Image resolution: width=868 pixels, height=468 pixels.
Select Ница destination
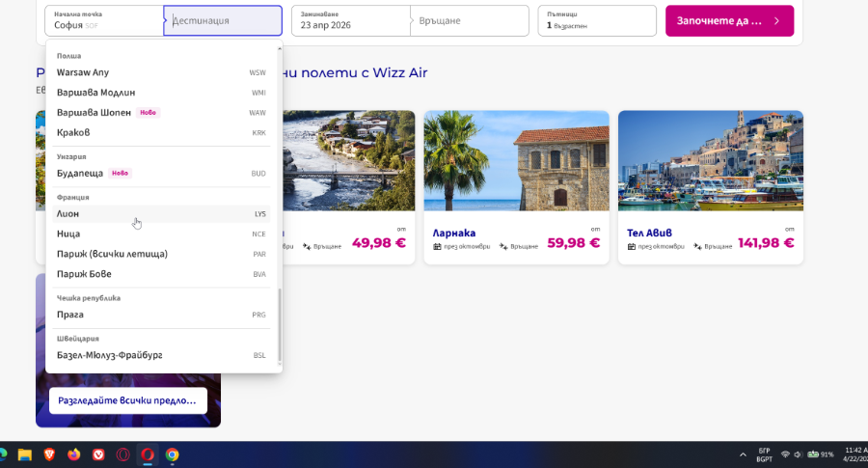click(x=161, y=234)
